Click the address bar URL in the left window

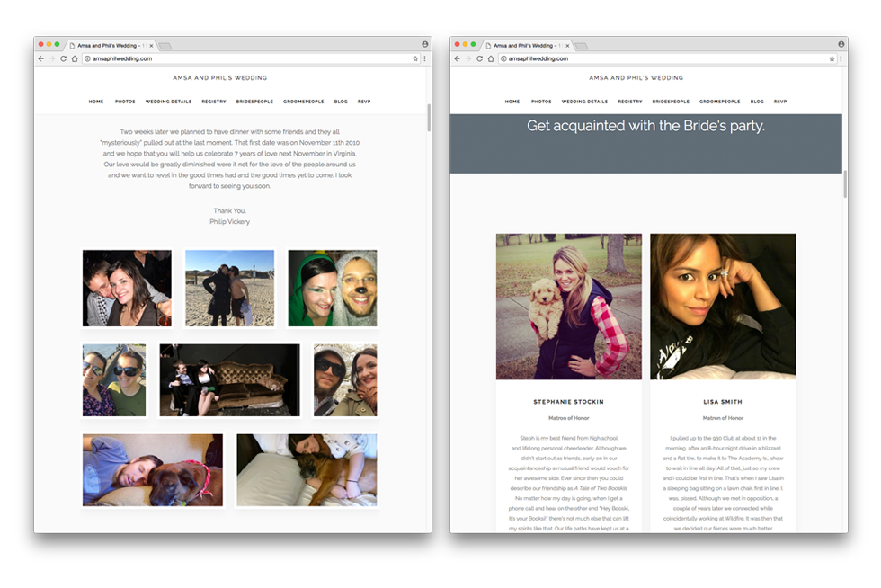tap(122, 58)
